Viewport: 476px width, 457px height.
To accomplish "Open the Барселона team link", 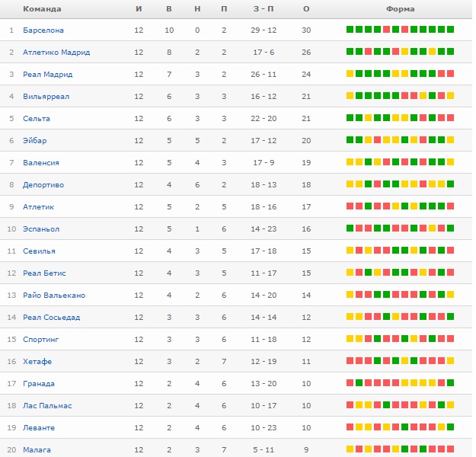I will [43, 30].
